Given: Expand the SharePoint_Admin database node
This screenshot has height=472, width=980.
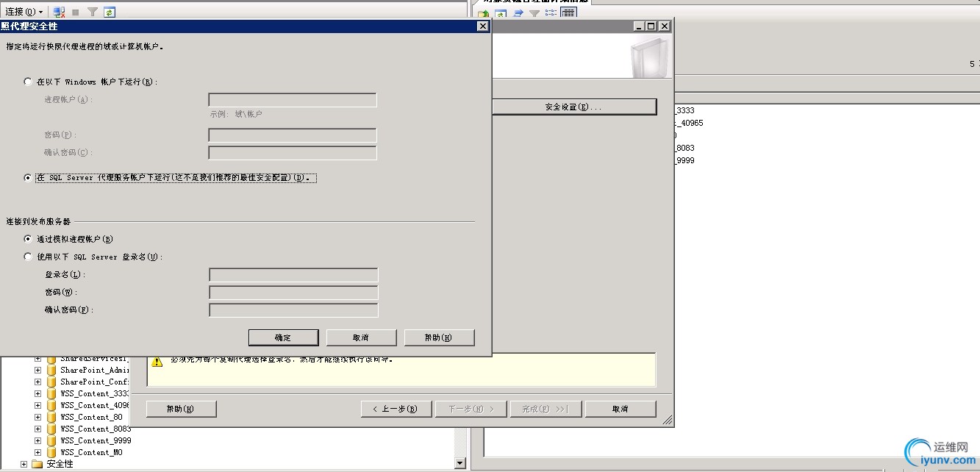Looking at the screenshot, I should (37, 370).
